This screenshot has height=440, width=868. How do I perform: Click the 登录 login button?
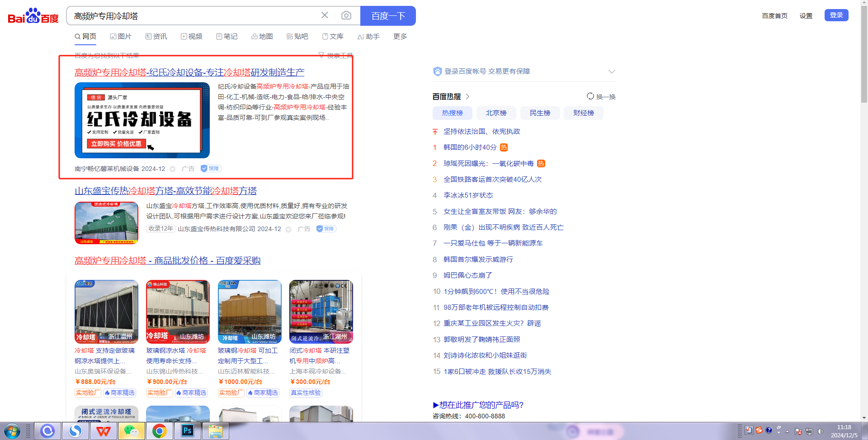tap(836, 15)
